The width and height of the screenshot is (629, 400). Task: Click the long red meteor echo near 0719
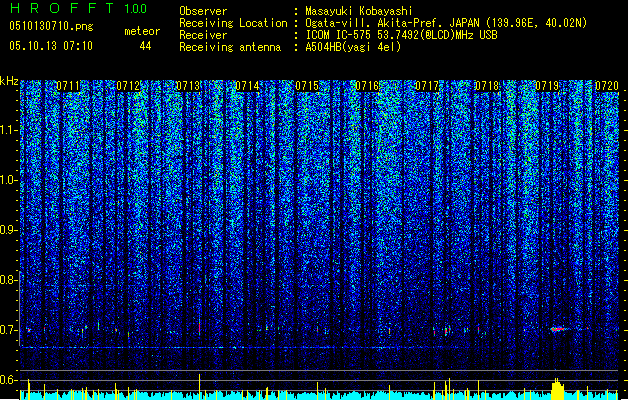(558, 329)
